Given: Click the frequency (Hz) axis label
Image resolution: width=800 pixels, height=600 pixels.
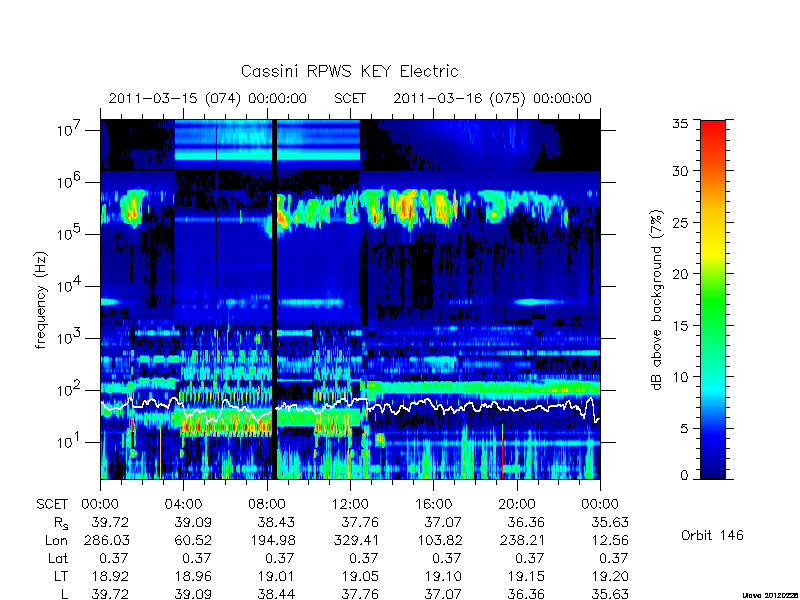Looking at the screenshot, I should point(41,301).
